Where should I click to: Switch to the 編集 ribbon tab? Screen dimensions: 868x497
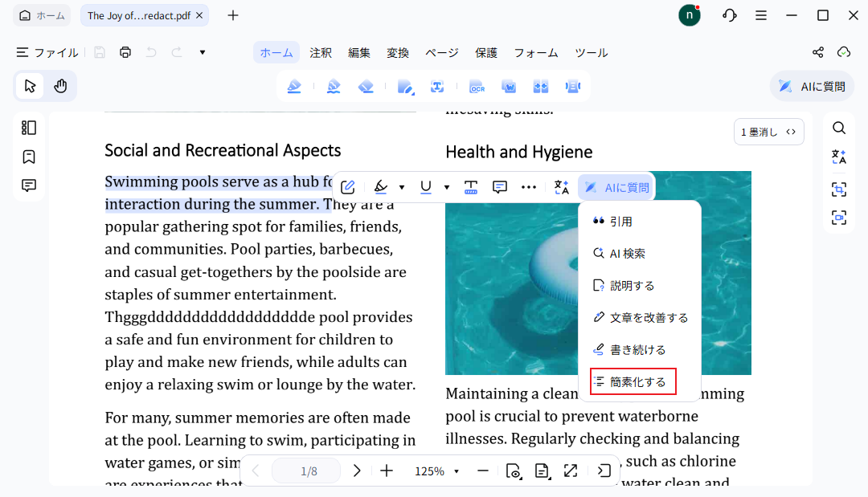[358, 53]
